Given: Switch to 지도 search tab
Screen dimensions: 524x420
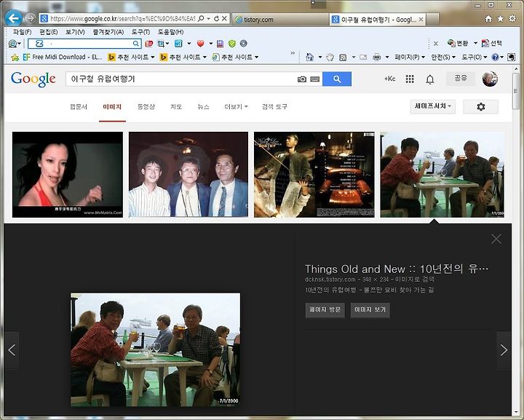Looking at the screenshot, I should pyautogui.click(x=176, y=106).
